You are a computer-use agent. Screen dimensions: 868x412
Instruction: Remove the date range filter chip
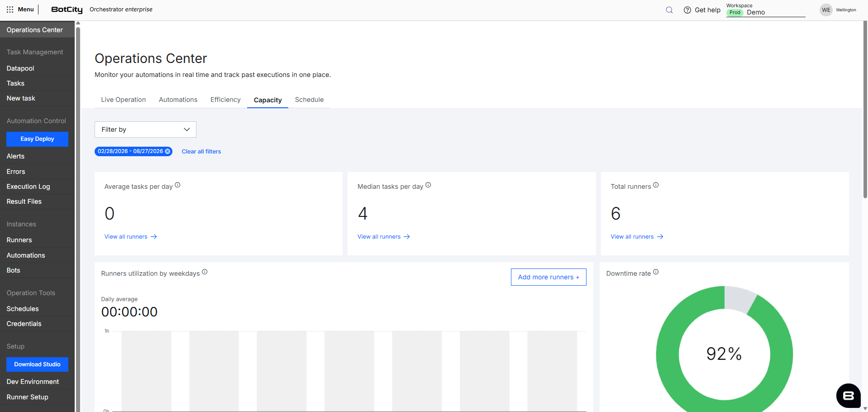pos(167,151)
